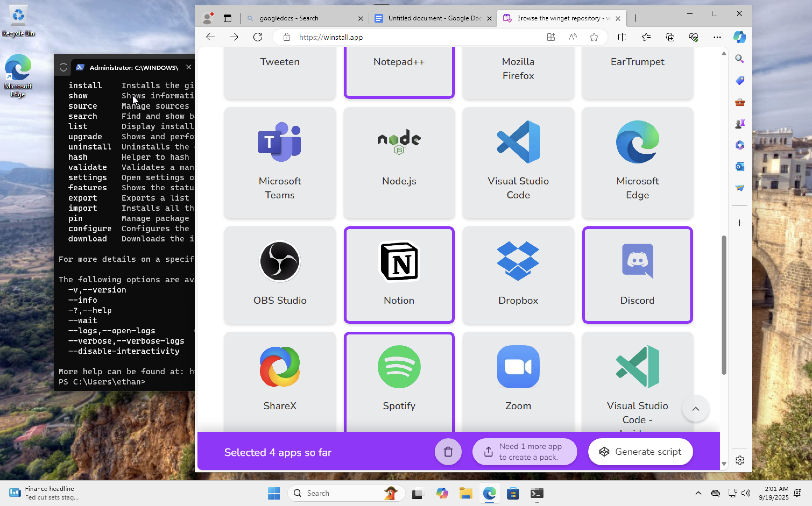
Task: Select the Dropbox app card
Action: 518,275
